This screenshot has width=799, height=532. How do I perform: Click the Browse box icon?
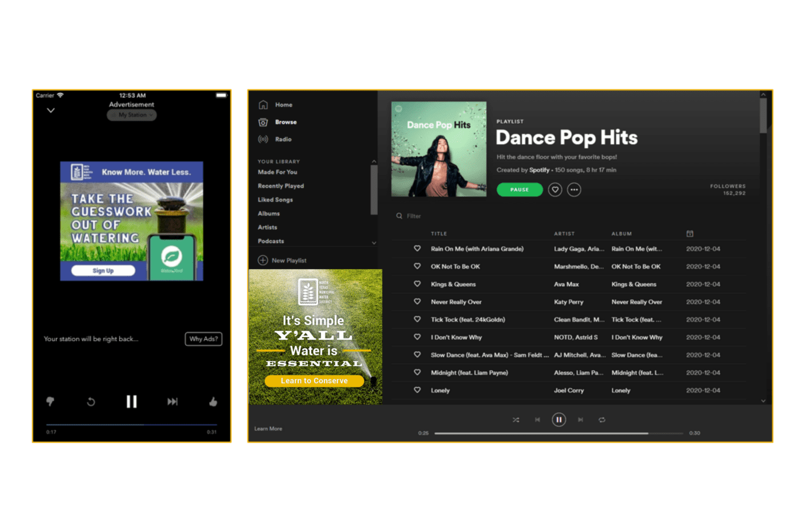click(x=263, y=122)
